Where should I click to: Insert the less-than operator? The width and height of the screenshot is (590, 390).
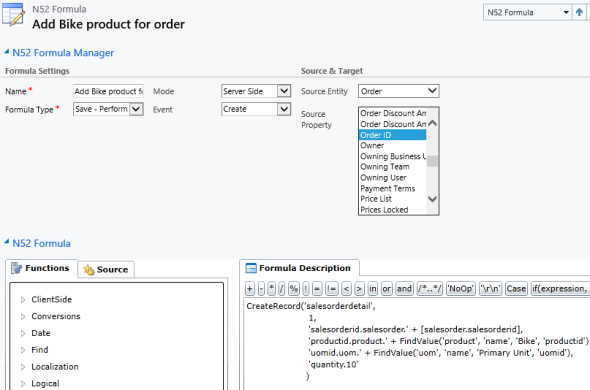pyautogui.click(x=346, y=289)
